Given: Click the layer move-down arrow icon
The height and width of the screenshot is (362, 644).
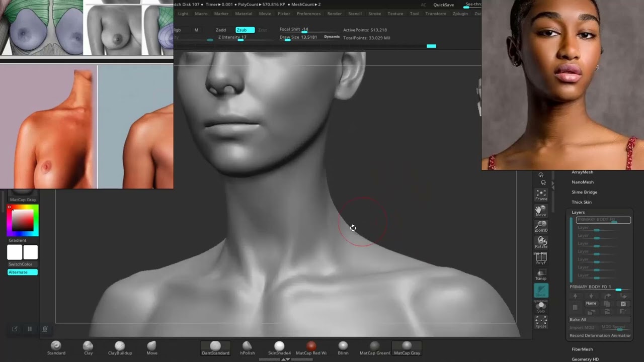Looking at the screenshot, I should (x=591, y=296).
